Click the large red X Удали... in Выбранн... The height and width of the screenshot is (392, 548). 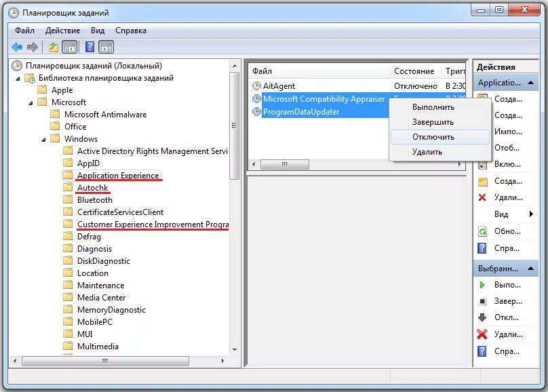[482, 334]
